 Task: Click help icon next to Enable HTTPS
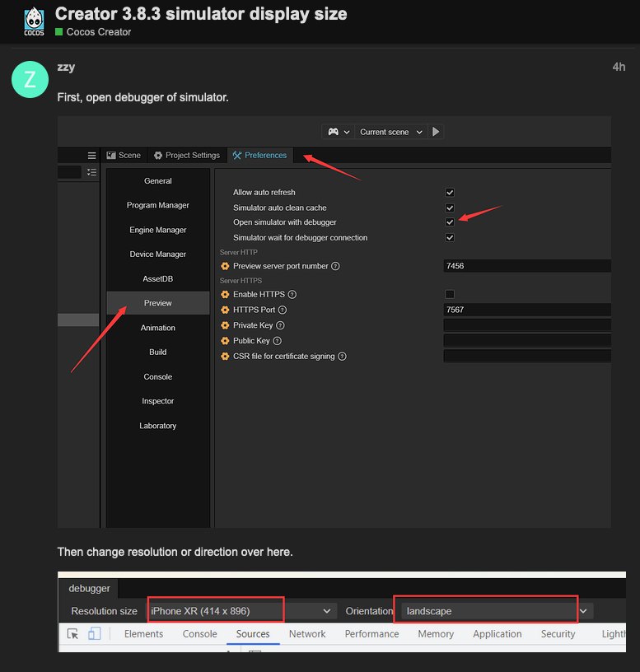[x=292, y=295]
